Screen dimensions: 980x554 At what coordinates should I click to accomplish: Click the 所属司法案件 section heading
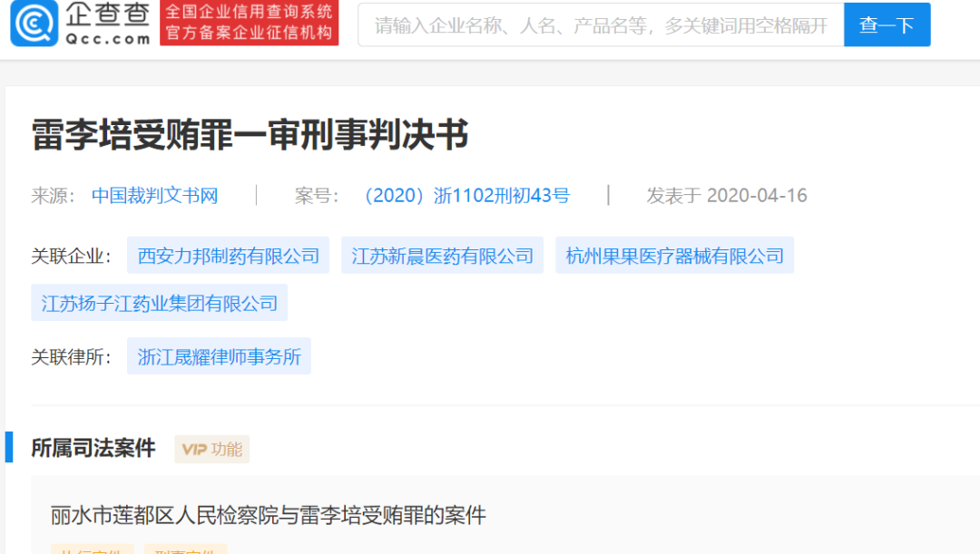click(x=93, y=449)
